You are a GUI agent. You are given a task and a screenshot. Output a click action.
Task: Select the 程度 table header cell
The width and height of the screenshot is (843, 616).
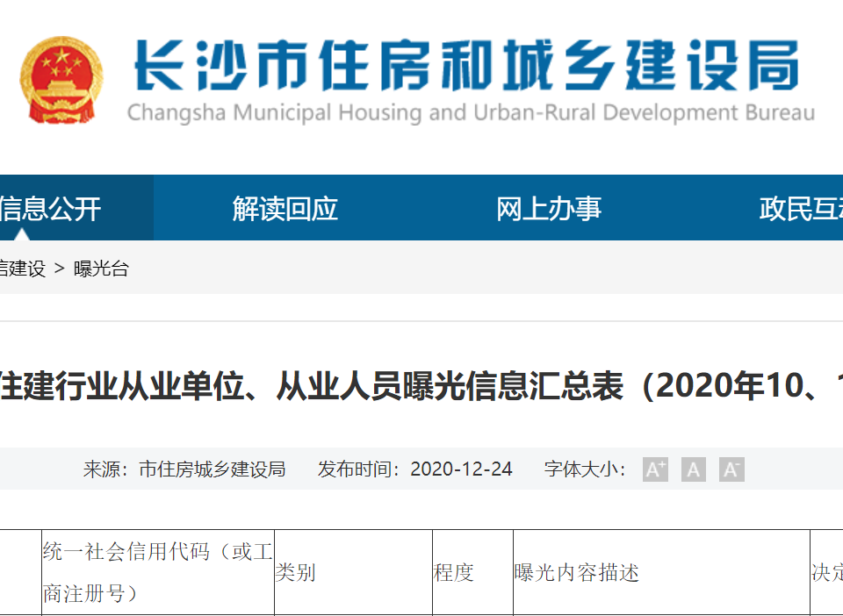coord(454,573)
